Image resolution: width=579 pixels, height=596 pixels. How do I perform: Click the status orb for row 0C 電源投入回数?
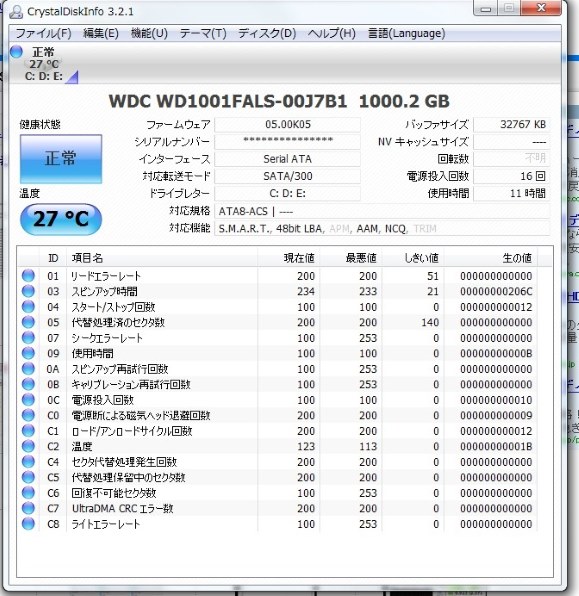[28, 400]
